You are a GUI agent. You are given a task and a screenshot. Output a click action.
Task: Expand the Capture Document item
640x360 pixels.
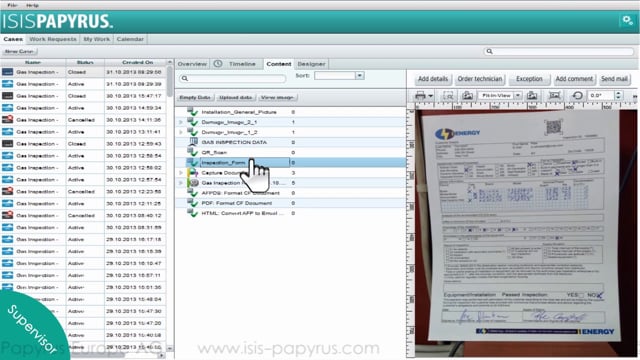click(181, 173)
